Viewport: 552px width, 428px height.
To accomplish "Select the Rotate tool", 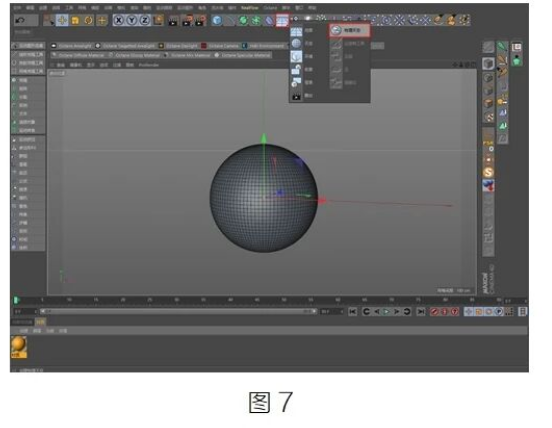I will coord(88,20).
